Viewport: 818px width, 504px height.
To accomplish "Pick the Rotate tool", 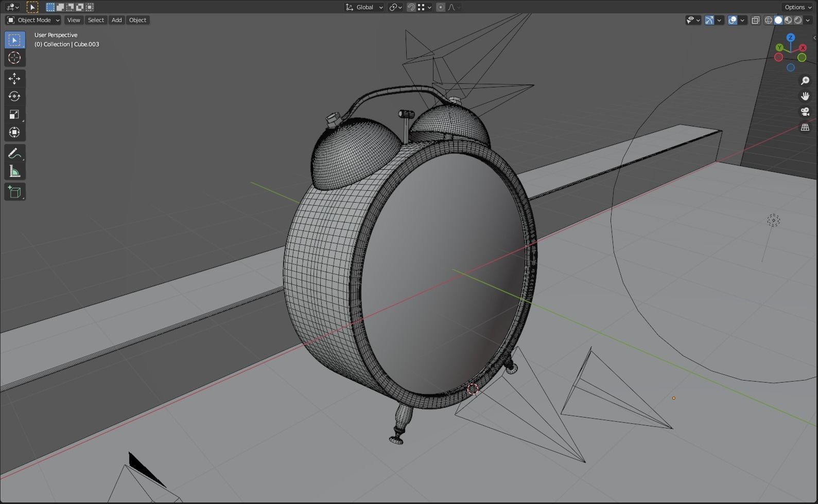I will (x=14, y=97).
